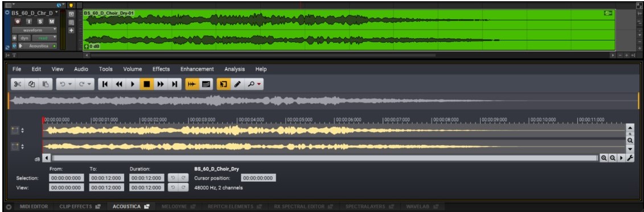Click the first channel height stepper

tap(23, 131)
